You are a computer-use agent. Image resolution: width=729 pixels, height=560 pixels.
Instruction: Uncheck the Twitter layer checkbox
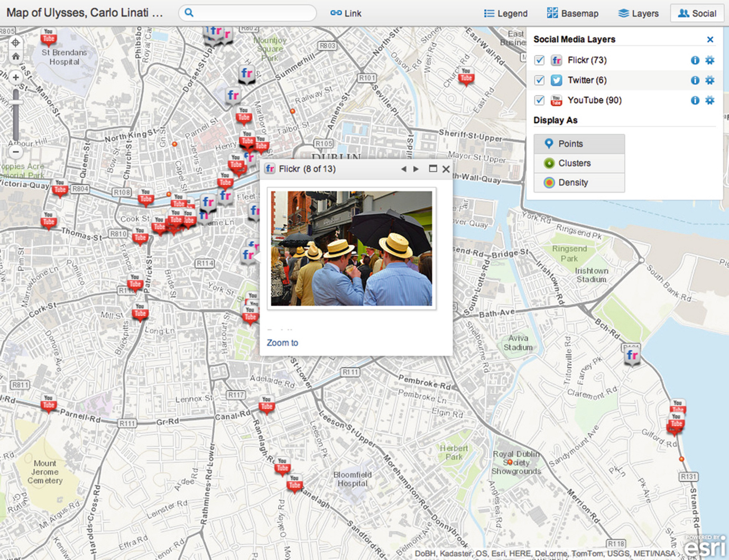(539, 80)
